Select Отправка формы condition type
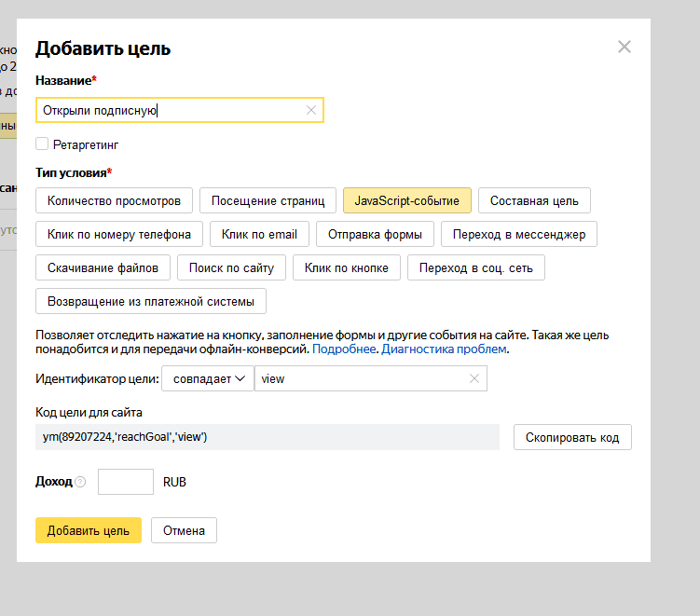This screenshot has width=700, height=616. [x=375, y=234]
